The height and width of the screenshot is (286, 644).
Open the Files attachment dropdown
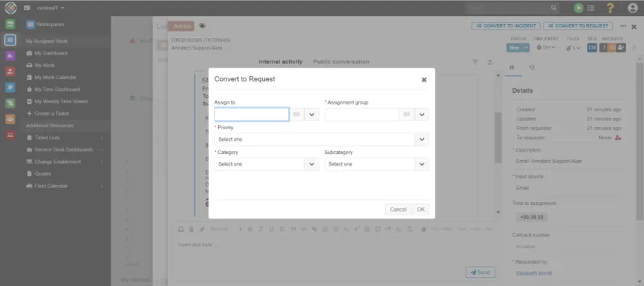coord(573,48)
